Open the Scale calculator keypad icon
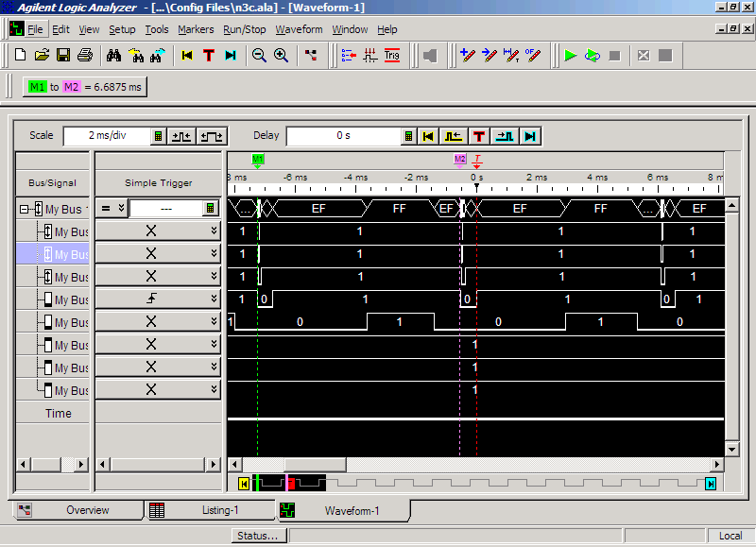The height and width of the screenshot is (547, 756). coord(158,136)
